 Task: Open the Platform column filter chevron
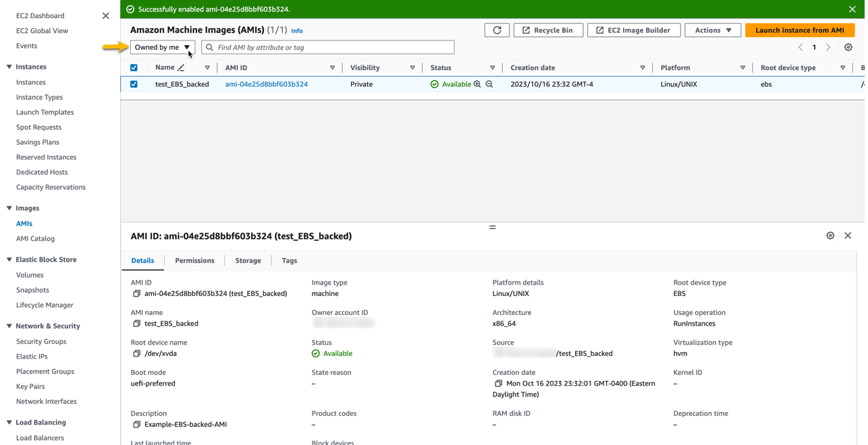click(x=742, y=67)
